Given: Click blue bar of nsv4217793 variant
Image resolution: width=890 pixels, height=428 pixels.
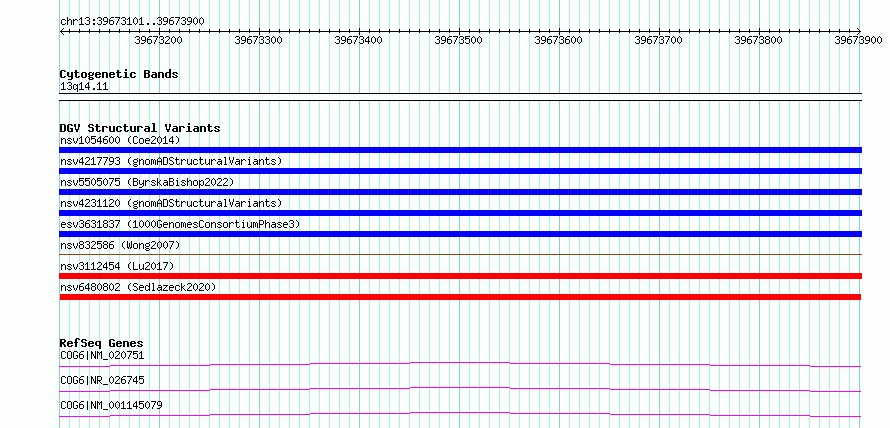Looking at the screenshot, I should tap(461, 171).
